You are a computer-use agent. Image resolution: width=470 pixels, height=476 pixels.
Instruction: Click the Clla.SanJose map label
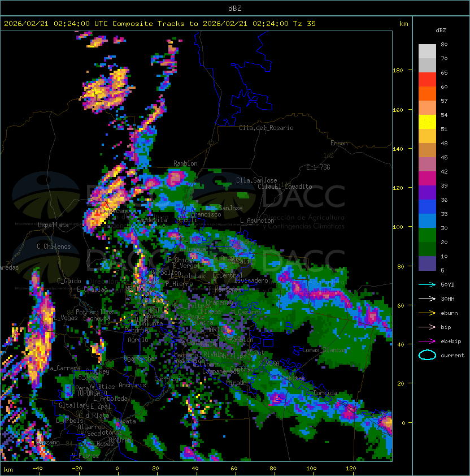[256, 180]
